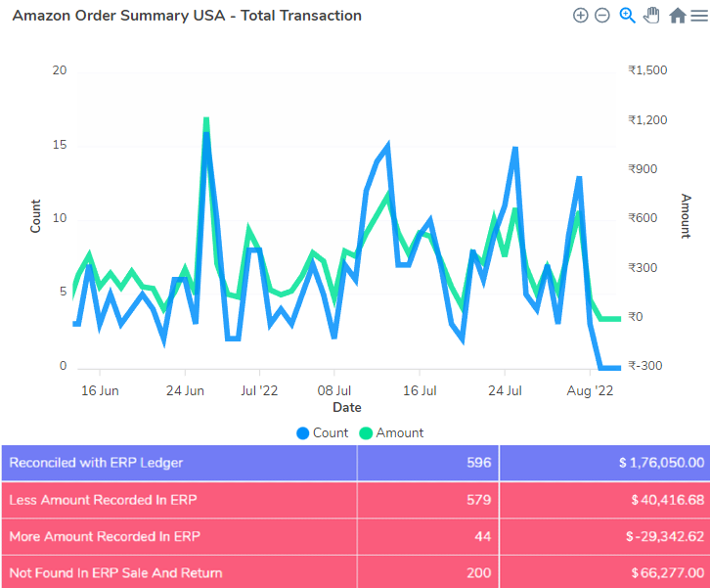Click the $ 1,76,050.00 amount cell
The height and width of the screenshot is (588, 710).
point(604,463)
